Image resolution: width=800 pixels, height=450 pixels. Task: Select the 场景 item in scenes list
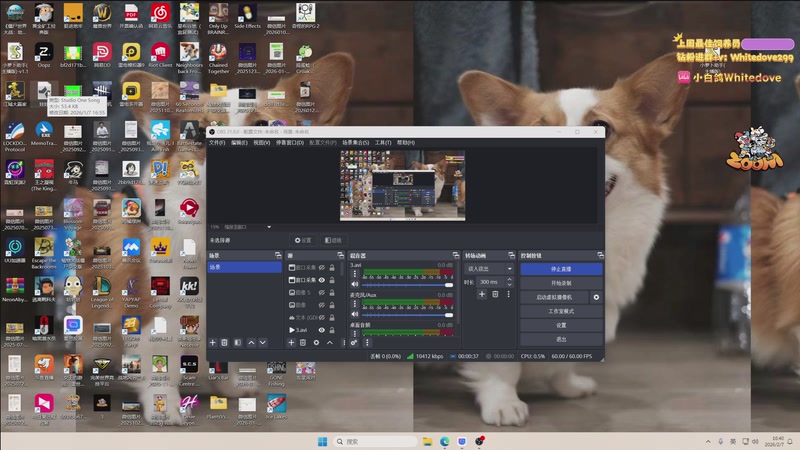pyautogui.click(x=244, y=267)
